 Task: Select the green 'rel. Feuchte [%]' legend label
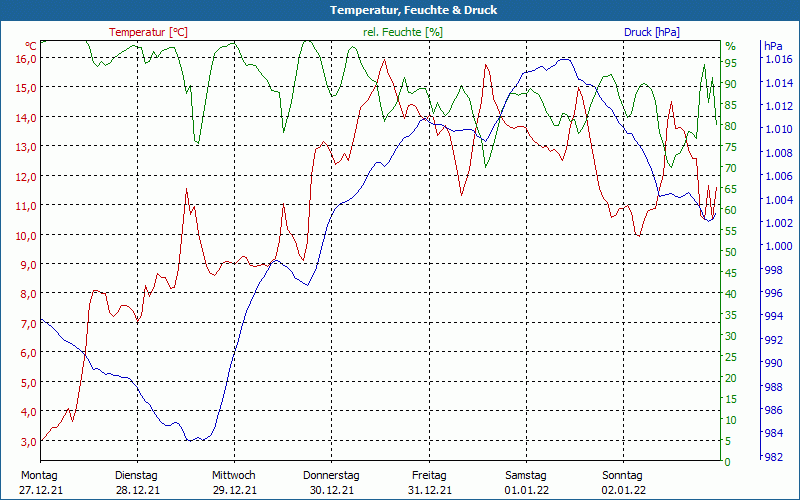pyautogui.click(x=403, y=32)
